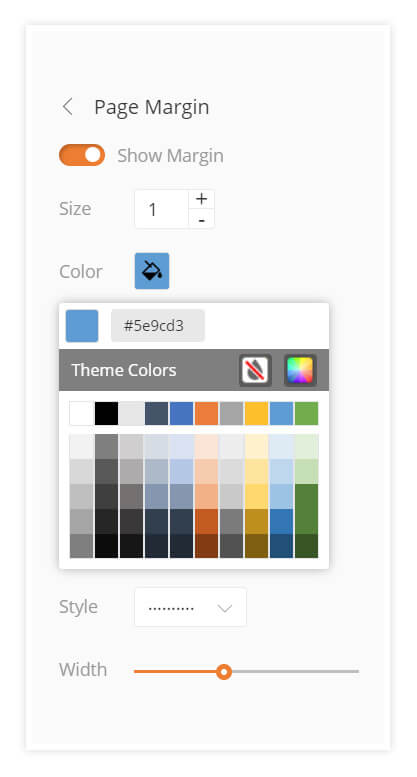Select the yellow theme color swatch
The height and width of the screenshot is (777, 417).
(257, 414)
